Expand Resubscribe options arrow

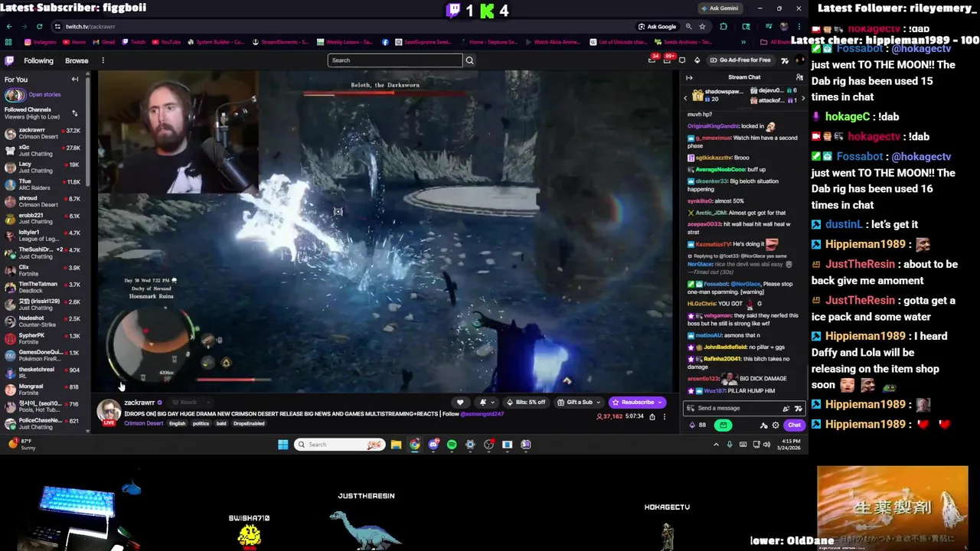(x=659, y=403)
